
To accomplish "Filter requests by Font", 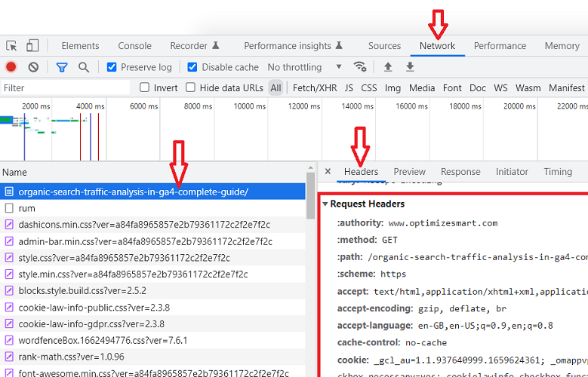I will [x=452, y=88].
